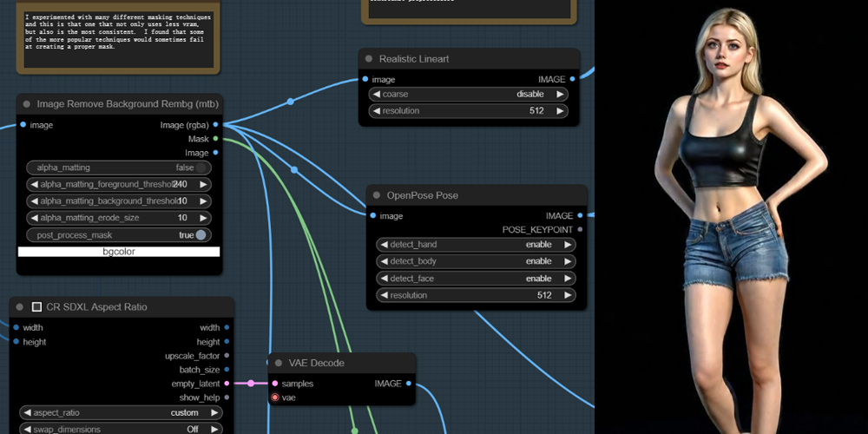Screen dimensions: 868x434
Task: Collapse the OpenPose Pose node via its dot
Action: click(x=377, y=195)
